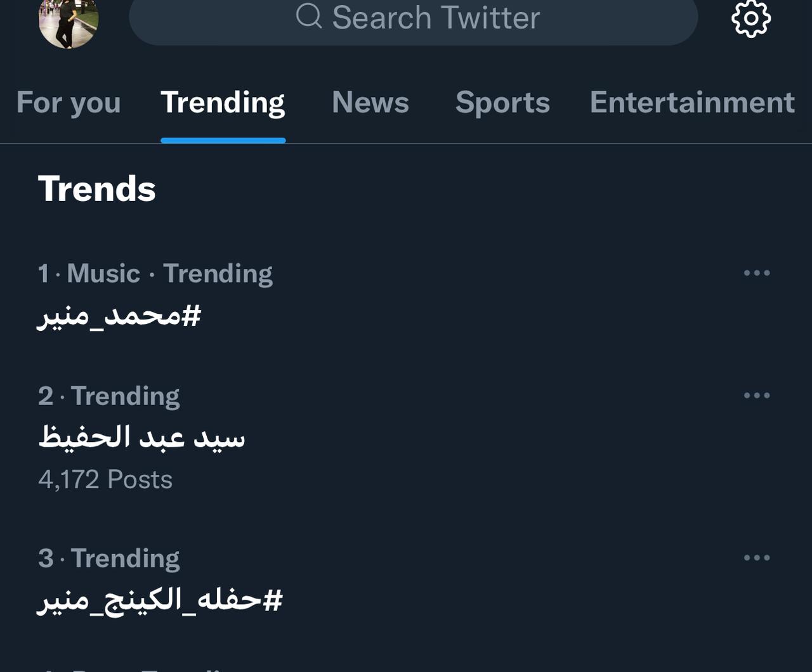Click the 4,172 Posts count
The height and width of the screenshot is (672, 812).
click(105, 480)
